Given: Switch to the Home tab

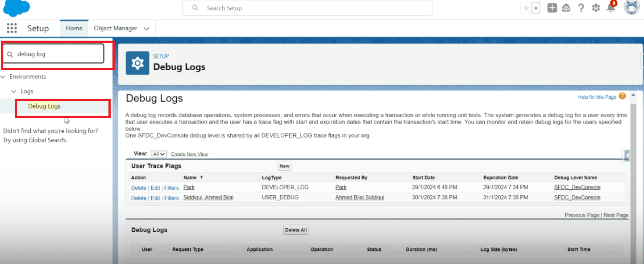Looking at the screenshot, I should click(74, 28).
